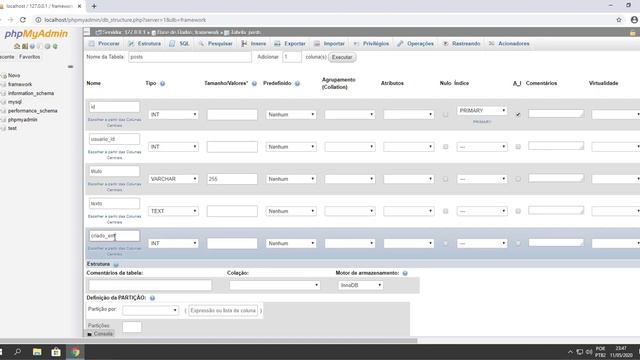
Task: Open the Operações tab
Action: 416,44
